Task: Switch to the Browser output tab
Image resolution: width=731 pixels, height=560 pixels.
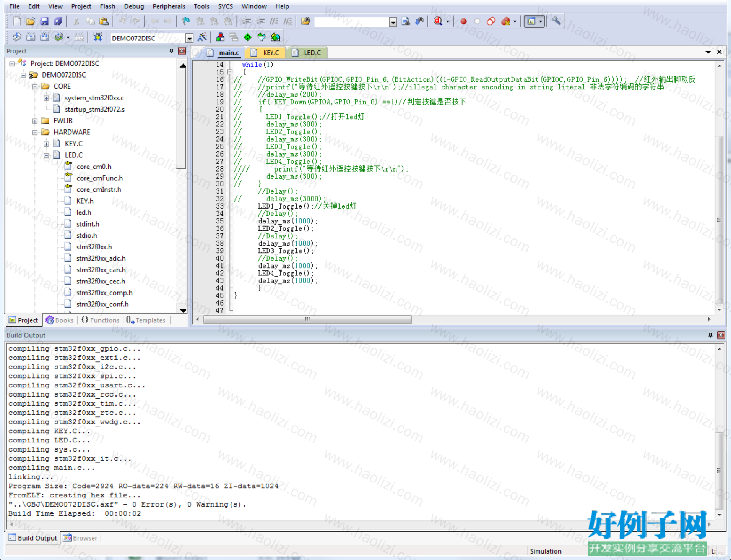Action: click(80, 538)
